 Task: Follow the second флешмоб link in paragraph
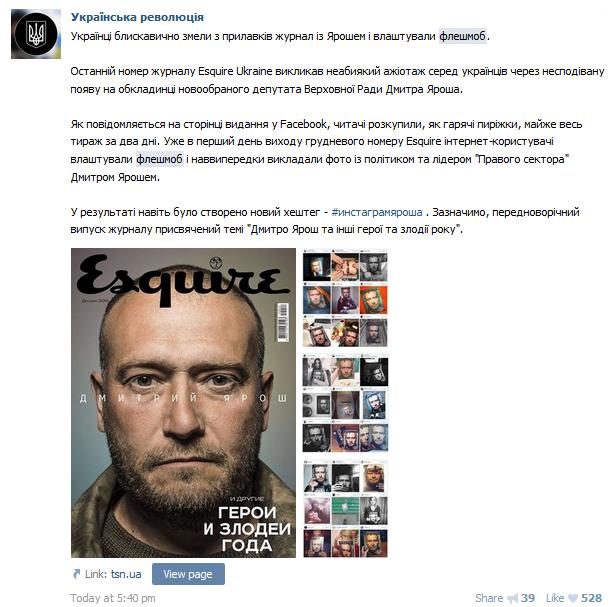[x=160, y=159]
